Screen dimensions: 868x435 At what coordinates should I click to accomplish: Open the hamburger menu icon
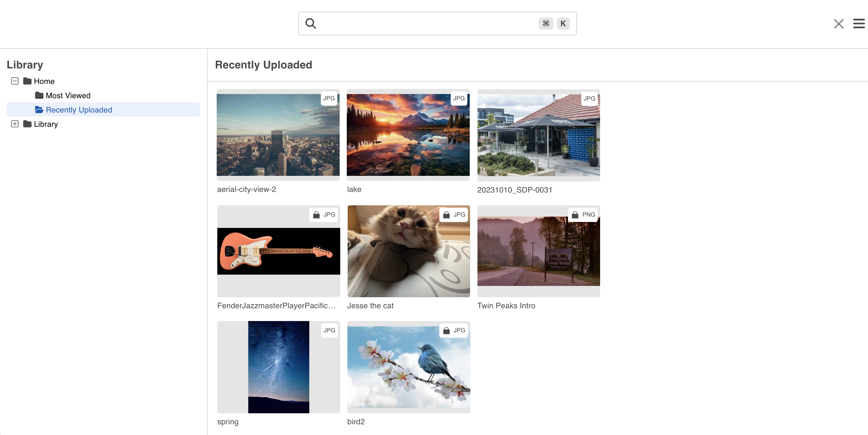pyautogui.click(x=858, y=24)
